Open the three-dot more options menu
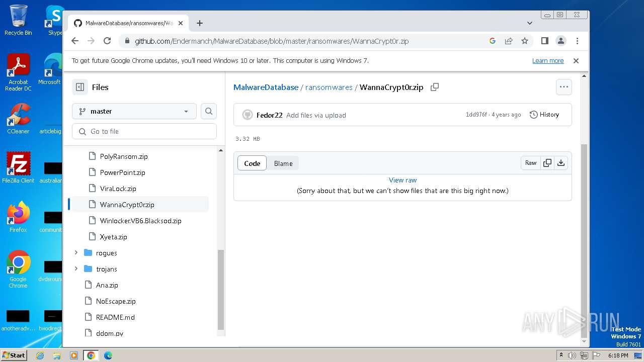644x362 pixels. click(x=563, y=87)
